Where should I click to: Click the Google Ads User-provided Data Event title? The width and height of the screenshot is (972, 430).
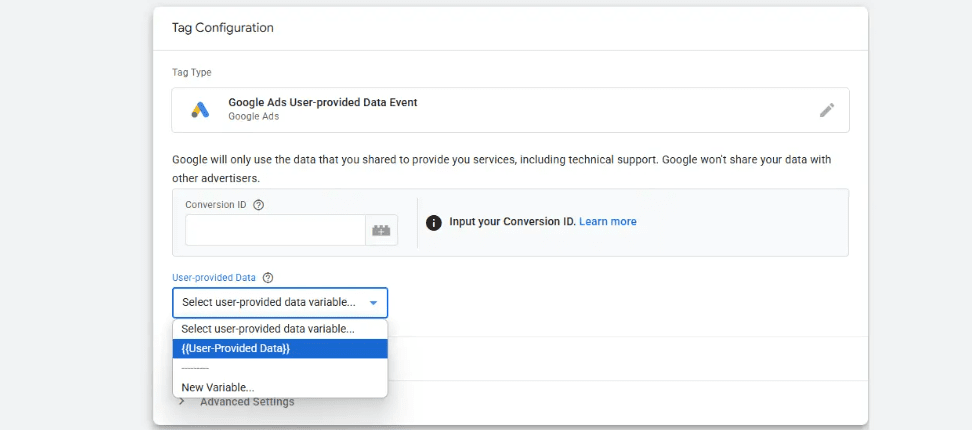point(322,102)
